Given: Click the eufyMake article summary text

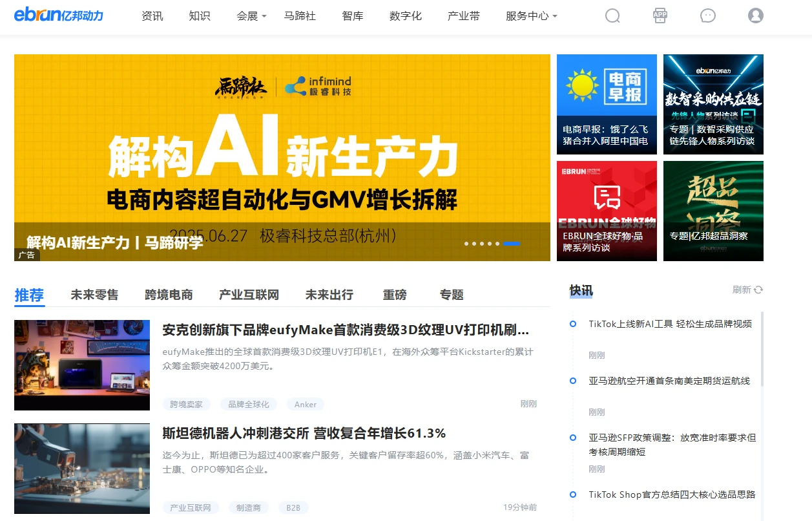Looking at the screenshot, I should coord(348,359).
